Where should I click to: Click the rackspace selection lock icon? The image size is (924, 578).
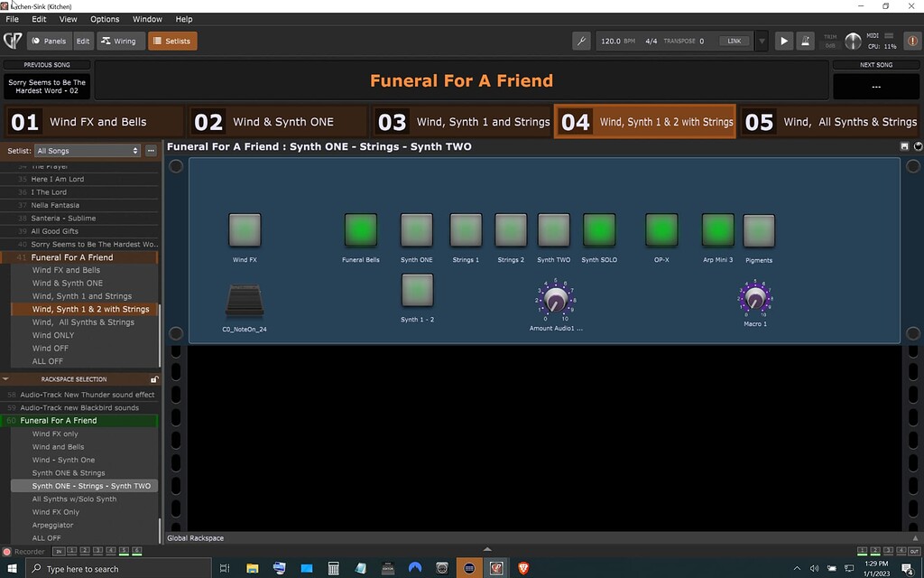154,379
